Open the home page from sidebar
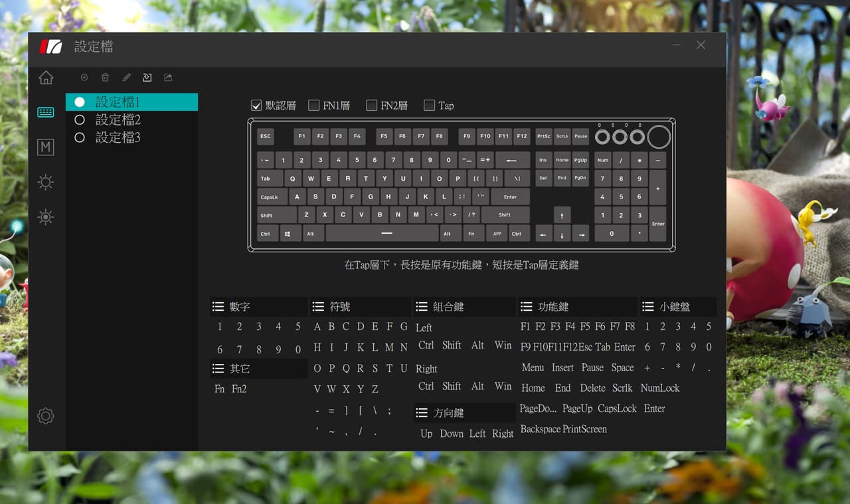Screen dimensions: 850x504 46,78
